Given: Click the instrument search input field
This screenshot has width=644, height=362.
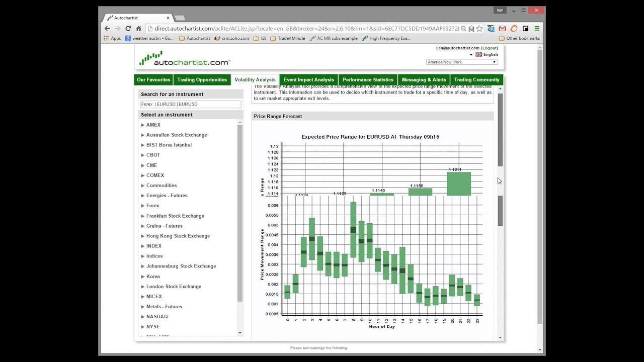Looking at the screenshot, I should [x=191, y=104].
